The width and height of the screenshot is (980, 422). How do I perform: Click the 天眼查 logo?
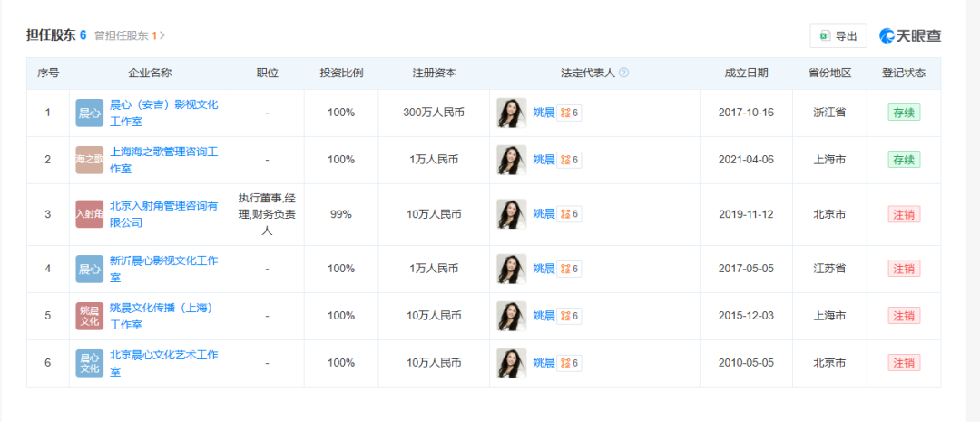pyautogui.click(x=910, y=36)
